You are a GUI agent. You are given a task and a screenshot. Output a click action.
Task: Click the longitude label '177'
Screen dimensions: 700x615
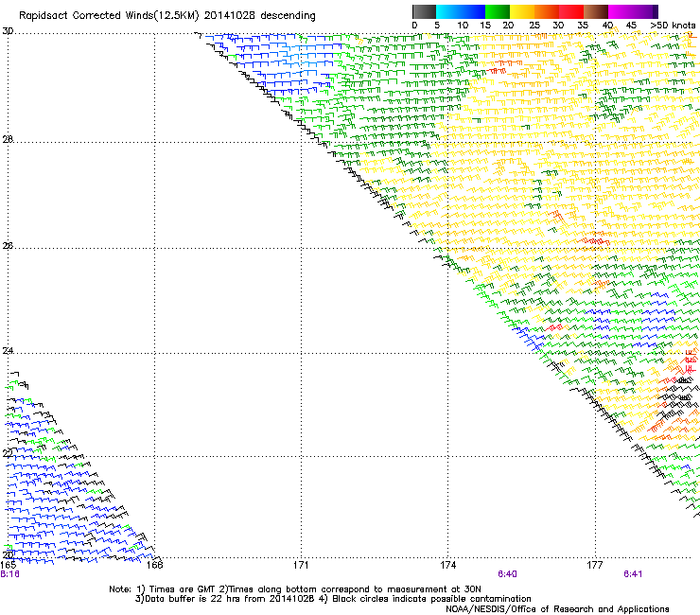coord(595,565)
